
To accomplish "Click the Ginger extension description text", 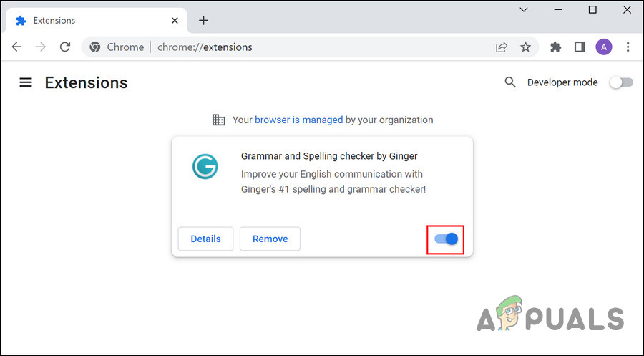I will 333,182.
